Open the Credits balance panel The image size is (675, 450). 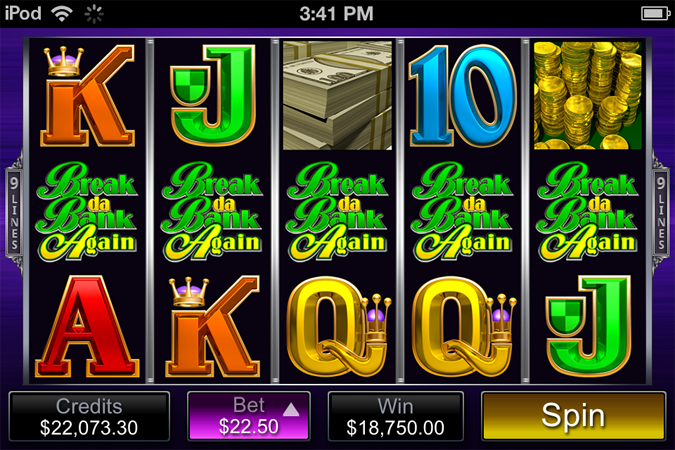point(89,416)
